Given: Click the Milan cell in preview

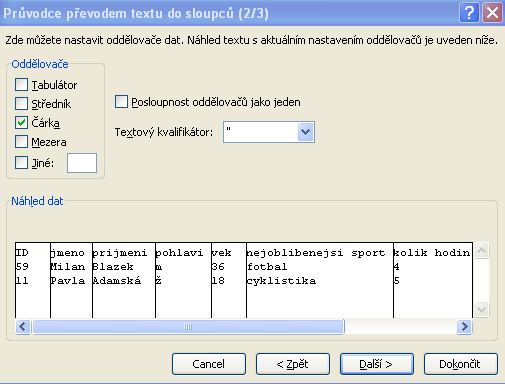Looking at the screenshot, I should coord(68,267).
